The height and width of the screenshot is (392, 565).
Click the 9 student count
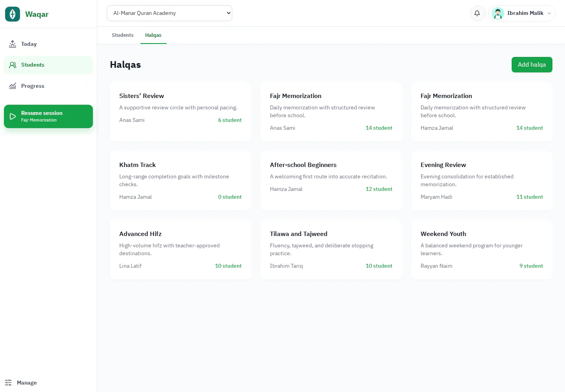pos(531,266)
